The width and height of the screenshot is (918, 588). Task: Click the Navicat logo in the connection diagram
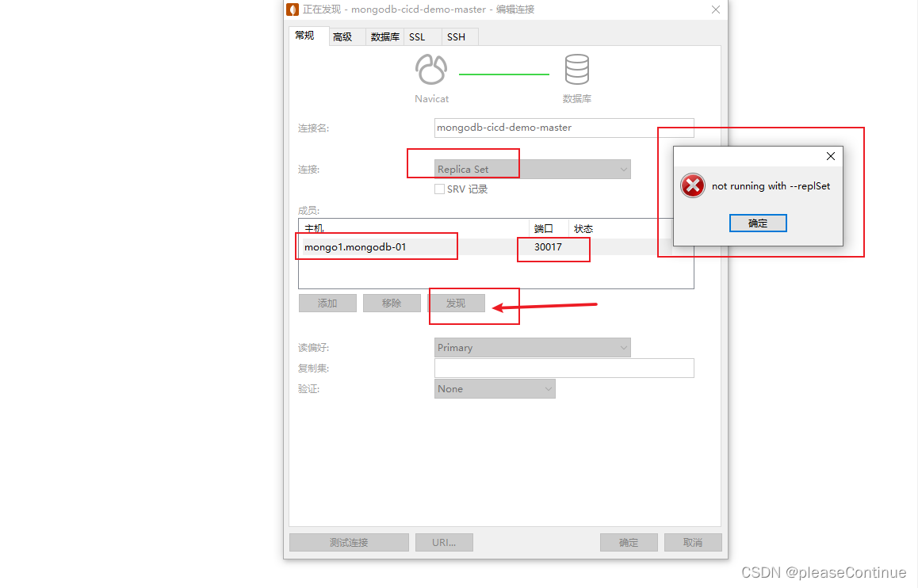(x=431, y=71)
